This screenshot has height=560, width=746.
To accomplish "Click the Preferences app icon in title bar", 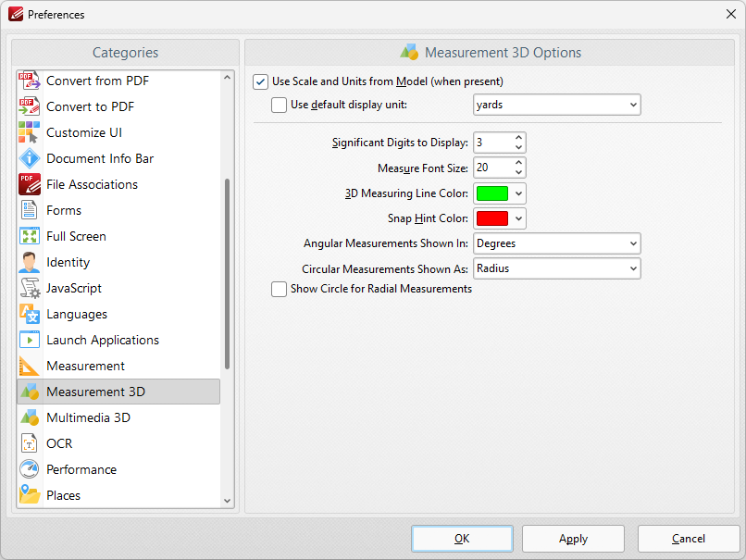I will click(15, 14).
